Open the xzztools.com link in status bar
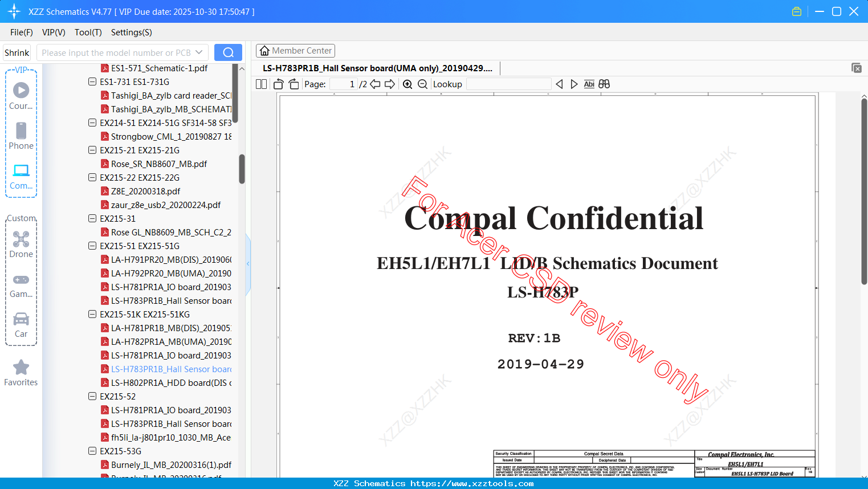Viewport: 868px width, 489px height. click(472, 483)
